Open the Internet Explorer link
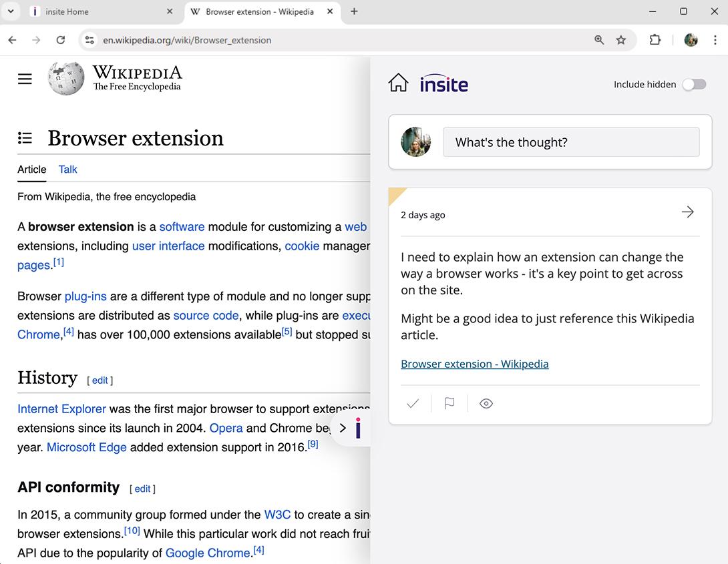The image size is (728, 564). (x=61, y=409)
